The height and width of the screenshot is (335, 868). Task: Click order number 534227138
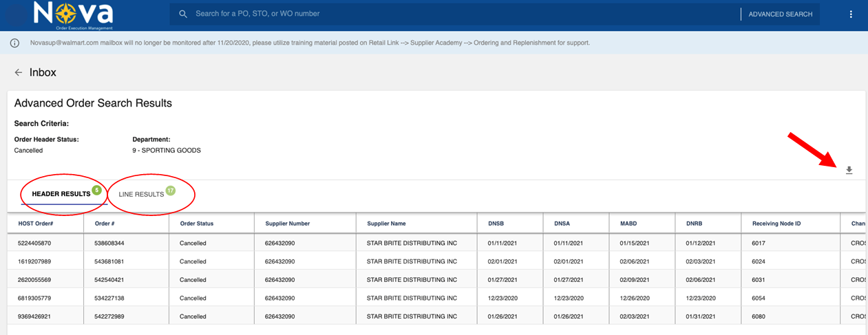point(109,299)
